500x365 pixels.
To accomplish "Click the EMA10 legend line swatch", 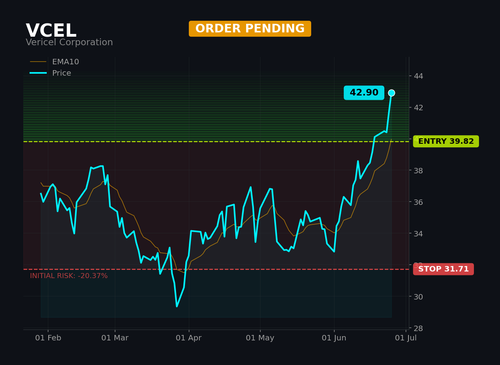I will tap(38, 62).
